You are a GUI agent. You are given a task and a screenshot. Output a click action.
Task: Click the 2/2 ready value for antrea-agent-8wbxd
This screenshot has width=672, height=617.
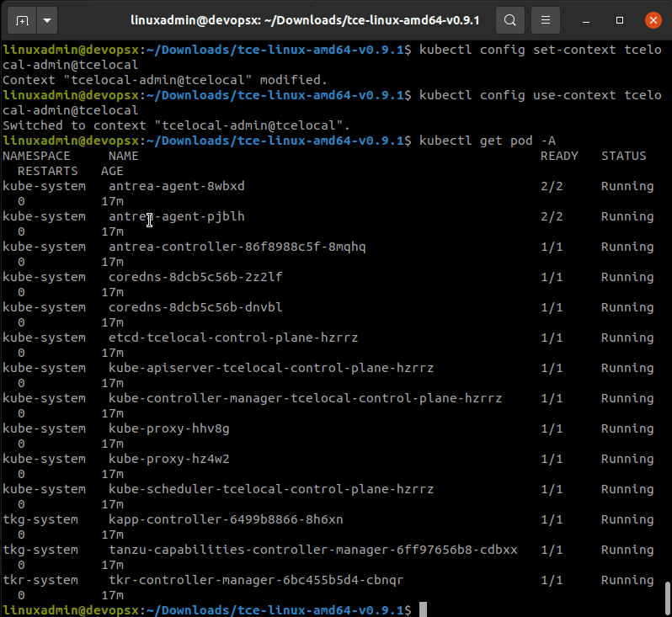(552, 186)
